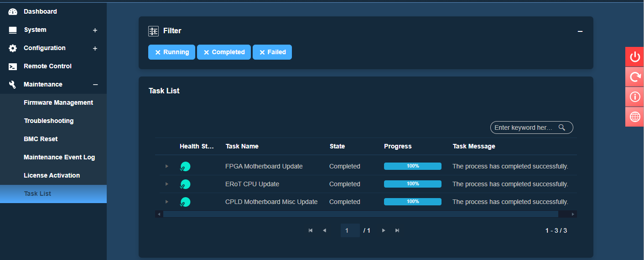Click the globe language icon
Image resolution: width=644 pixels, height=260 pixels.
coord(634,117)
